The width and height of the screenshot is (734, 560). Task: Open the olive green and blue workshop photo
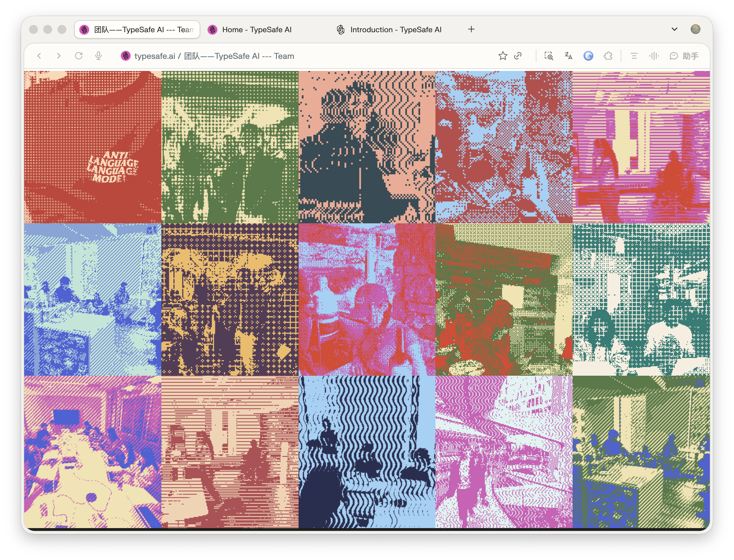coord(641,452)
